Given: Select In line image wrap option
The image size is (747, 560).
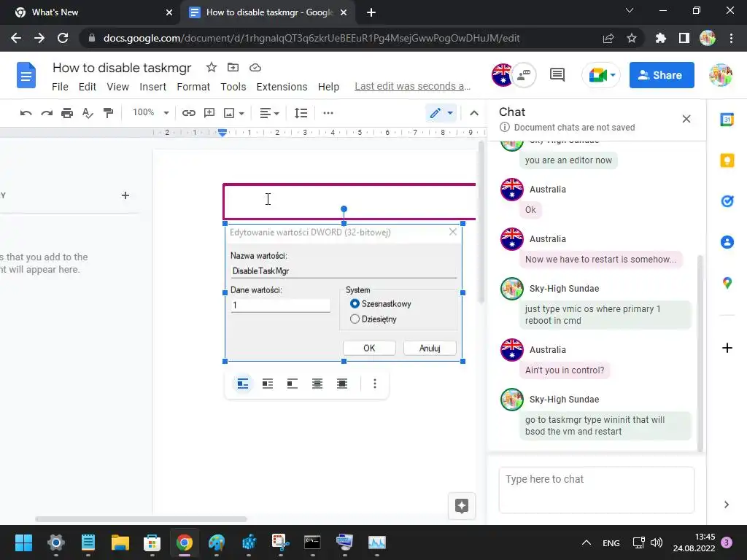Looking at the screenshot, I should (243, 384).
